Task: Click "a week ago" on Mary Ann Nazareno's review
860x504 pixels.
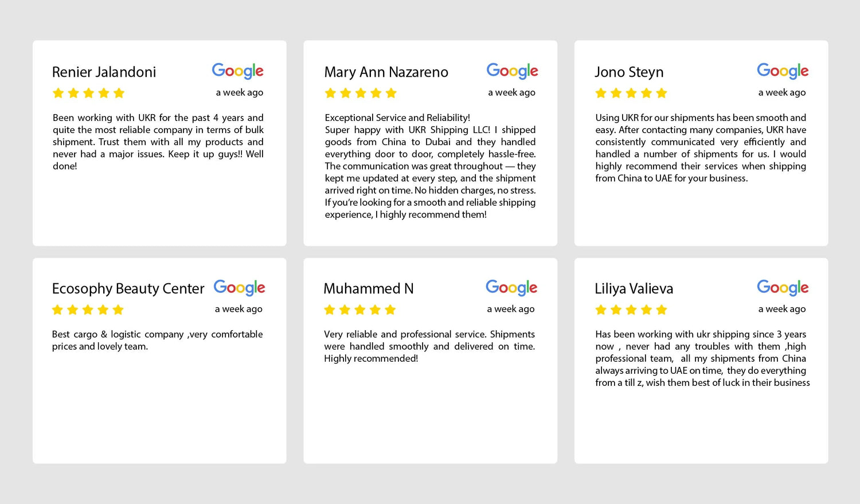Action: (511, 92)
